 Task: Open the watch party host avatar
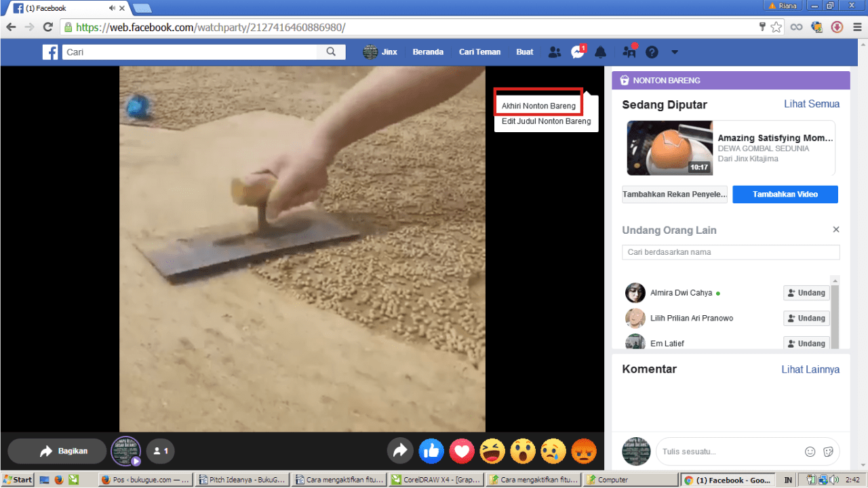126,451
